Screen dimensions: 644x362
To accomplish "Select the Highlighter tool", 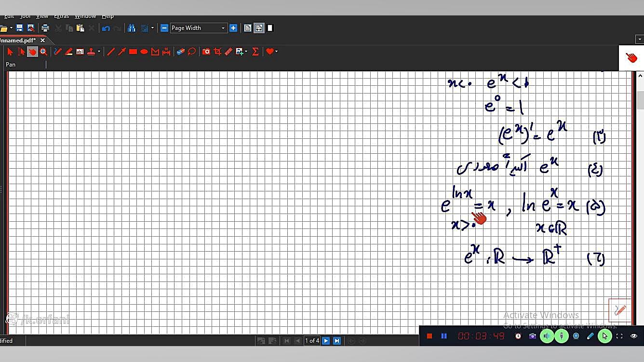I will [69, 52].
